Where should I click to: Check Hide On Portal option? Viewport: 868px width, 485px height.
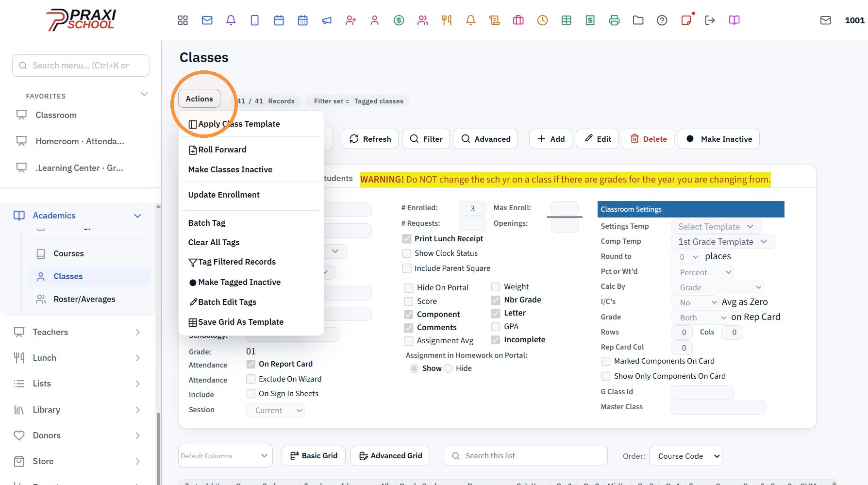[409, 288]
